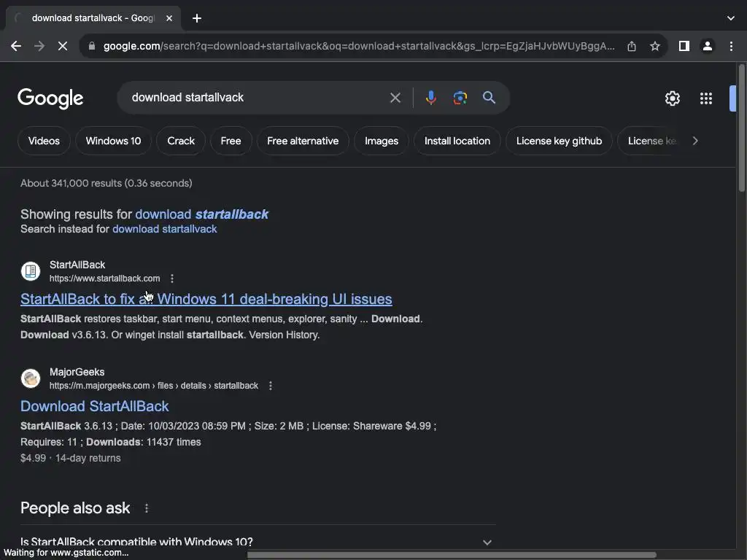
Task: Search by image with Google Lens
Action: [460, 98]
